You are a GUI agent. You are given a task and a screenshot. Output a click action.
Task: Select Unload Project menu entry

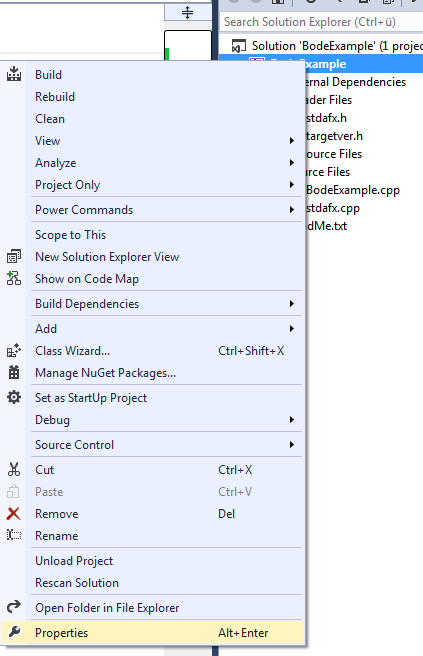74,561
